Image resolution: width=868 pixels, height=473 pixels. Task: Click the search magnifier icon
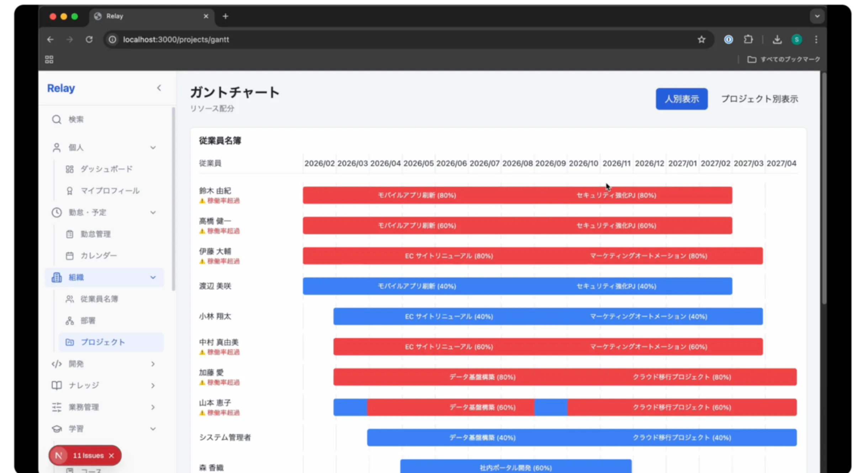coord(57,119)
